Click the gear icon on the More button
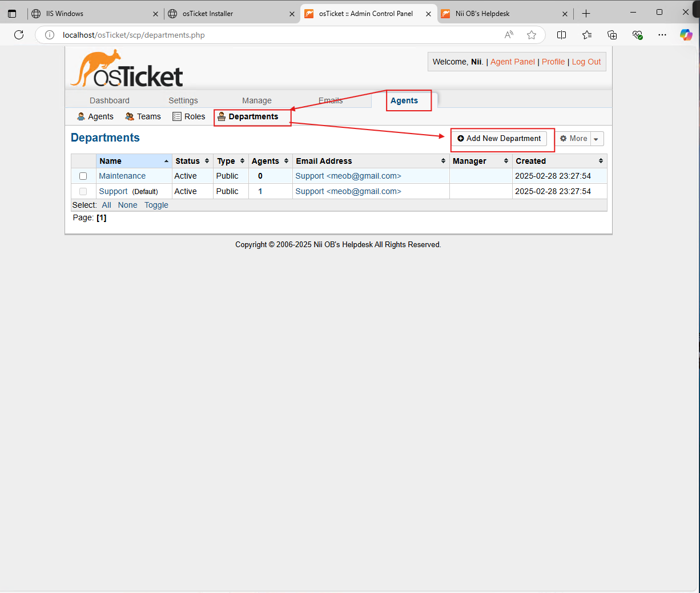 pos(562,138)
